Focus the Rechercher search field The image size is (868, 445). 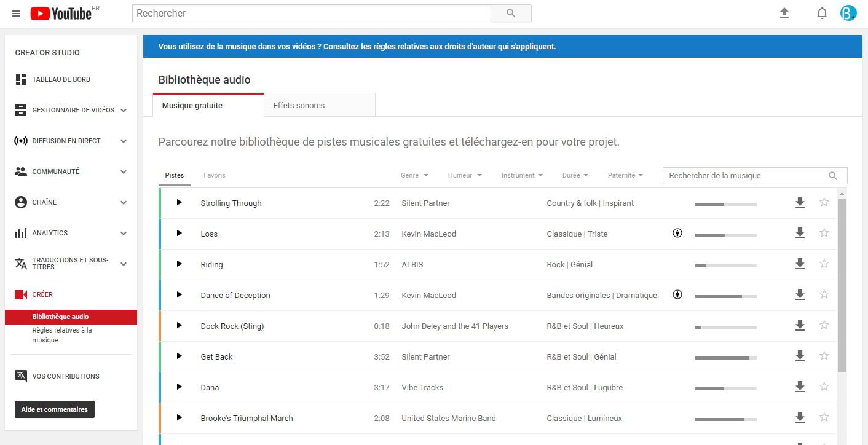pos(312,13)
